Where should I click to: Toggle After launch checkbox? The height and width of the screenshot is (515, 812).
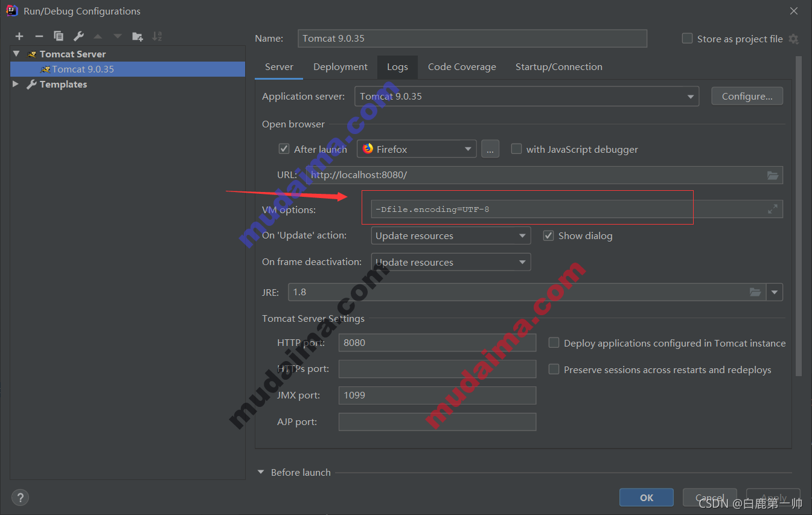[284, 149]
